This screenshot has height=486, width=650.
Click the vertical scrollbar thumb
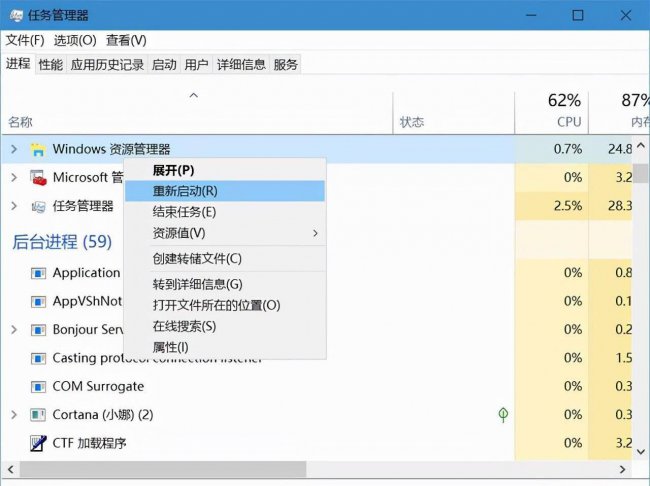tap(641, 173)
